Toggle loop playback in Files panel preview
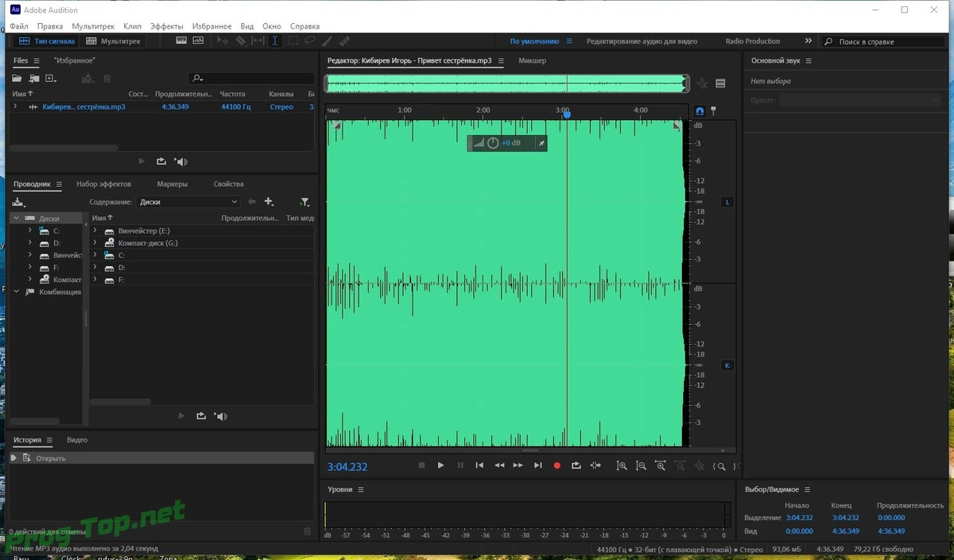The image size is (954, 560). (x=161, y=161)
